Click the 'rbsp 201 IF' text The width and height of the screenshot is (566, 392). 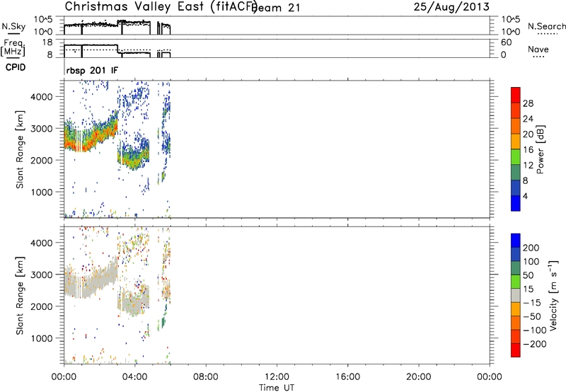92,70
